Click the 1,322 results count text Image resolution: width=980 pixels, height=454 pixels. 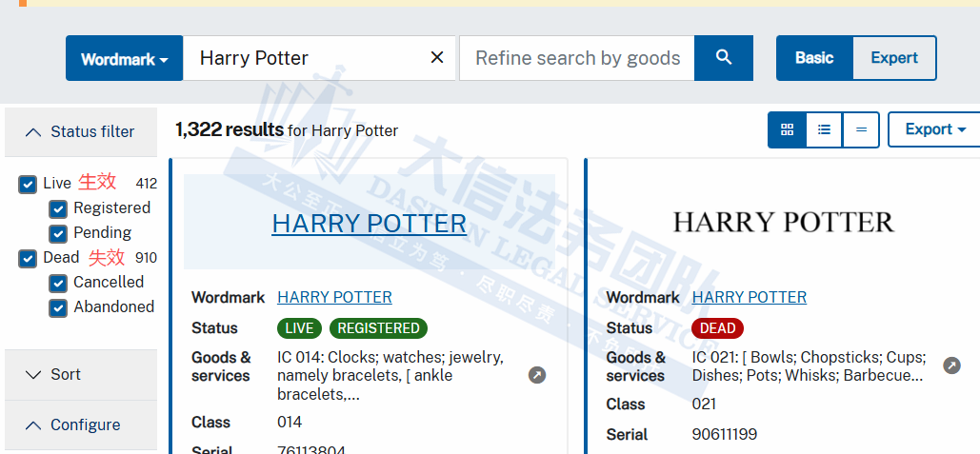tap(230, 129)
